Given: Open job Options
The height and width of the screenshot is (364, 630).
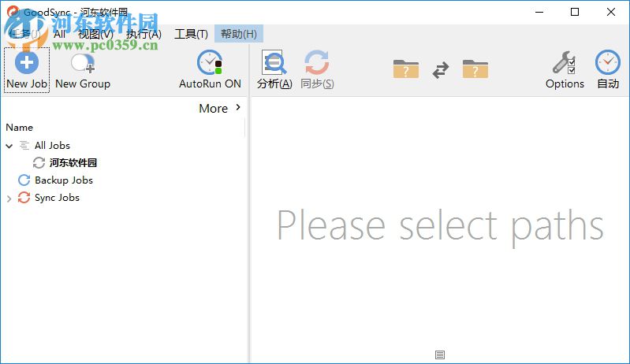Looking at the screenshot, I should coord(565,70).
